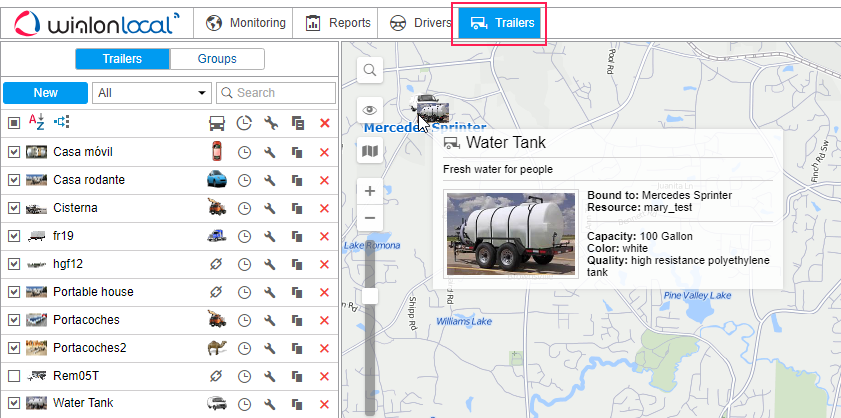This screenshot has width=841, height=418.
Task: Select the Cisterna trailer name
Action: coord(75,208)
